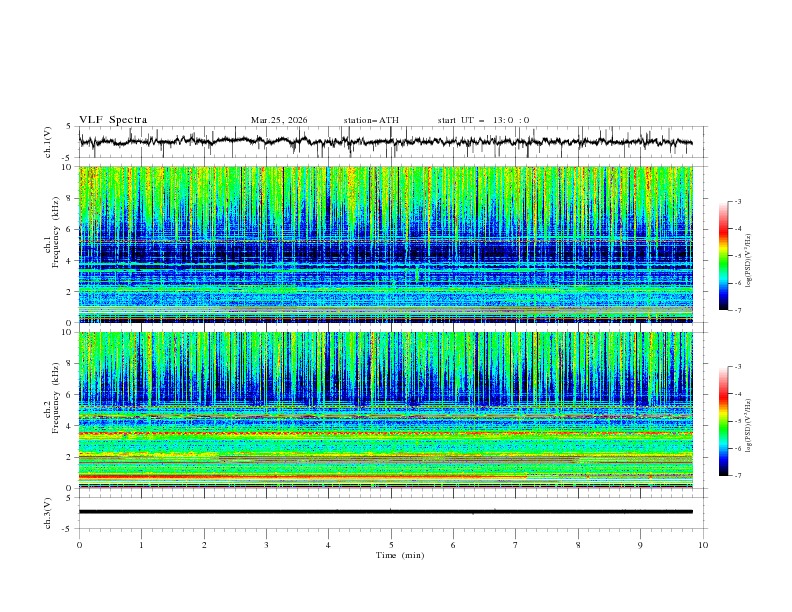Click the "ch.3(V)" waveform axis label

click(48, 513)
